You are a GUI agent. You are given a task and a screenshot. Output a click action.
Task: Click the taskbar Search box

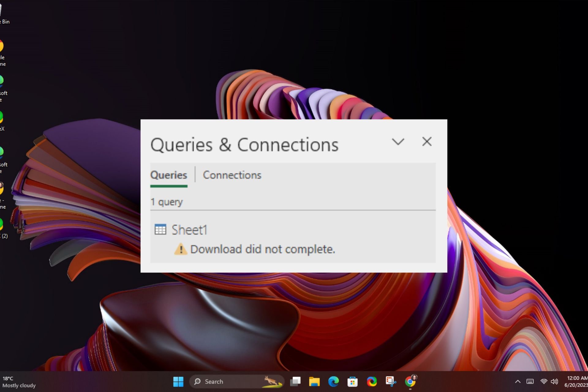tap(237, 382)
